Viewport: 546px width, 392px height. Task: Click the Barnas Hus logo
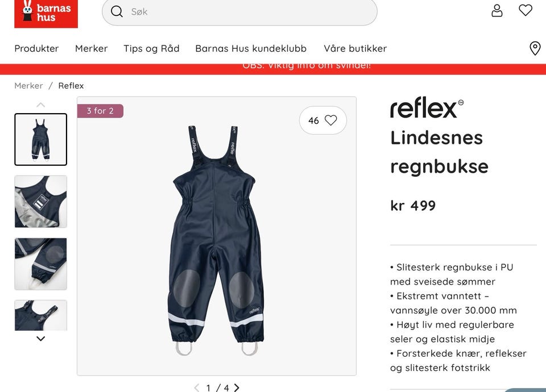click(46, 13)
